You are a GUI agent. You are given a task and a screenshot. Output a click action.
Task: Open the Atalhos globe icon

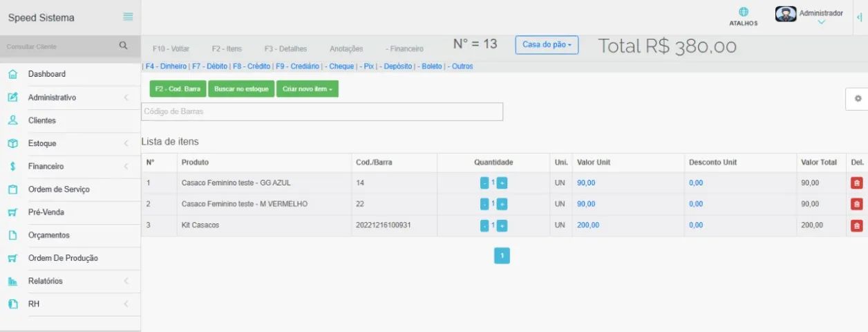(744, 12)
